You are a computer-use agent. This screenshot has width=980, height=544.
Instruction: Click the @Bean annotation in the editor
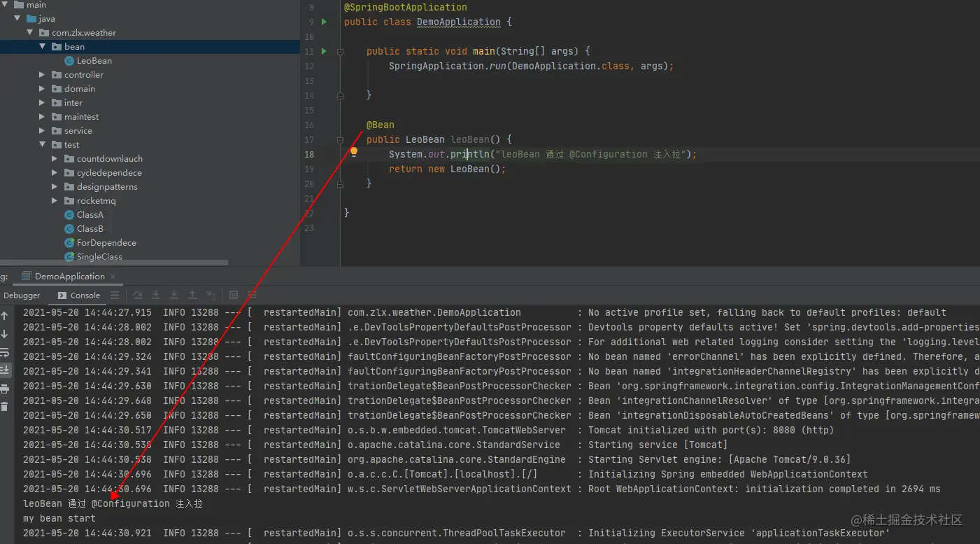[381, 125]
